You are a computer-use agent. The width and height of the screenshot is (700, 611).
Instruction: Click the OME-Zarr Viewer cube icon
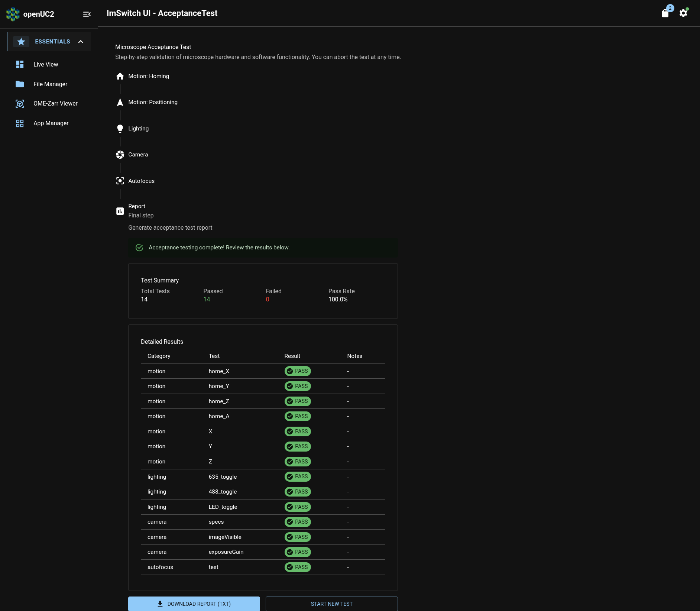(x=20, y=103)
